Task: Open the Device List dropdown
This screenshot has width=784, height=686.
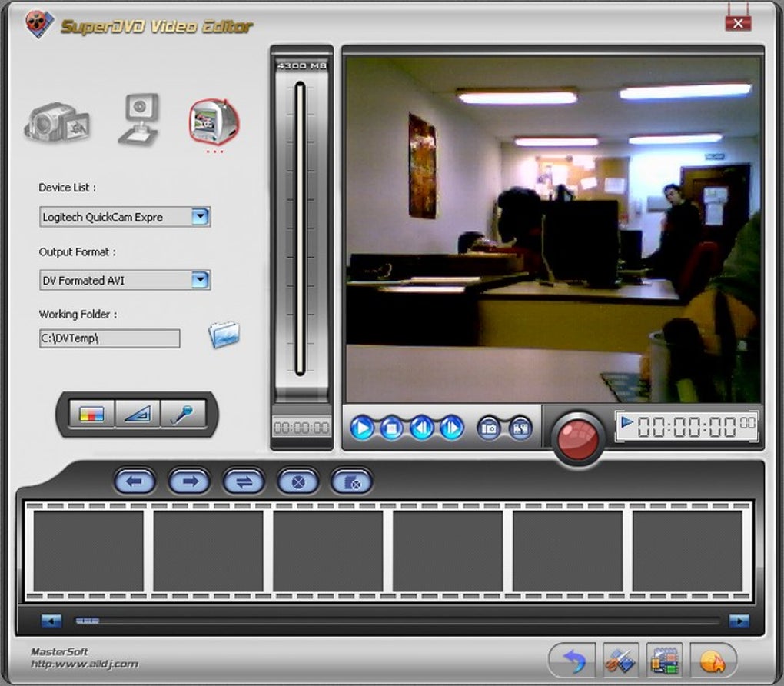Action: point(200,217)
